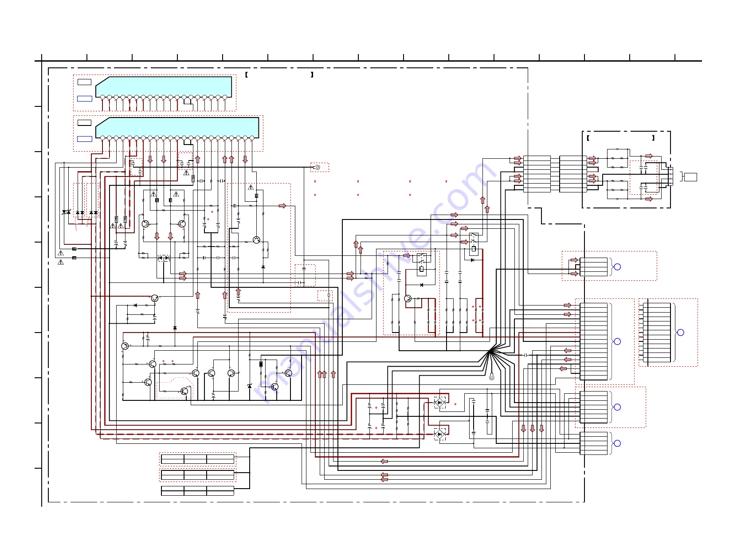Click the blue label box beside the lower IC

coord(84,139)
